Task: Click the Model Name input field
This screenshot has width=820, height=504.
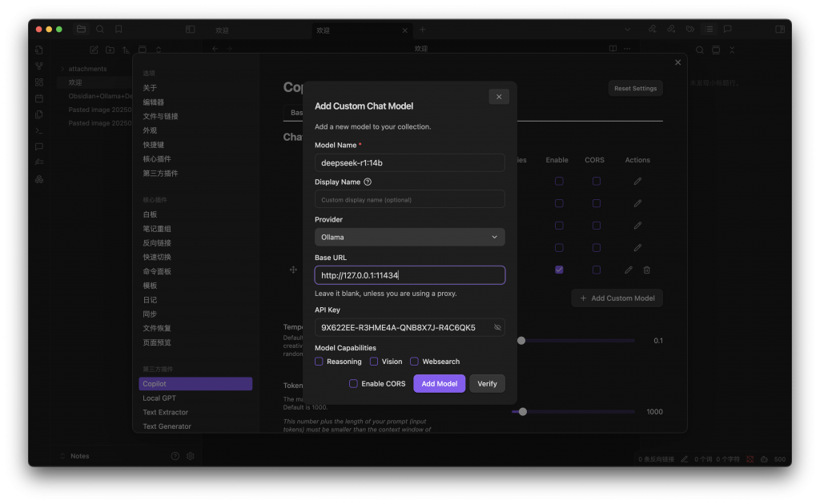Action: click(409, 162)
